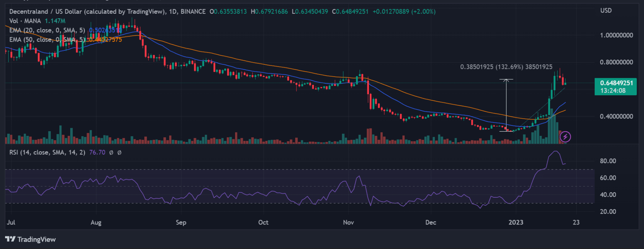Click the Decentraland / US Dollar title
Screen dimensions: 644x249
tap(88, 11)
